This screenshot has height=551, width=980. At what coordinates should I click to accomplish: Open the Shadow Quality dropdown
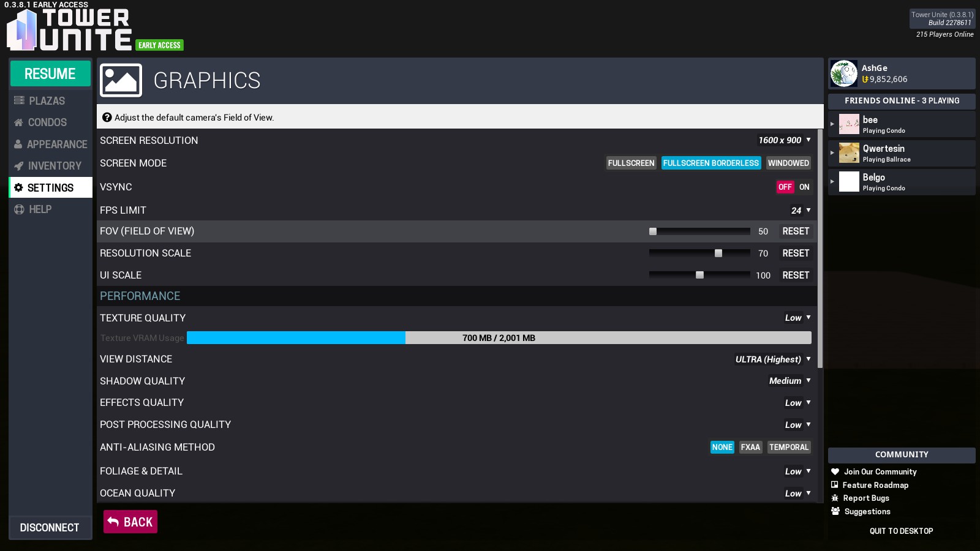click(790, 381)
